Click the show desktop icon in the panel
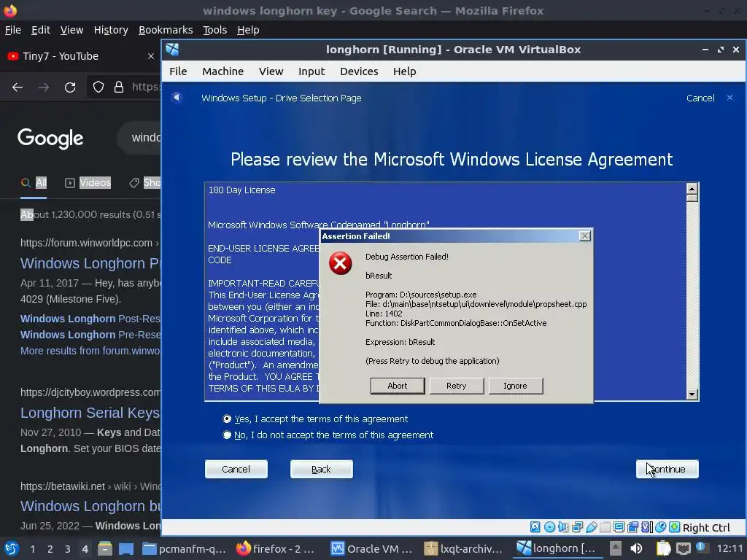Screen dimensions: 747x560 point(126,548)
